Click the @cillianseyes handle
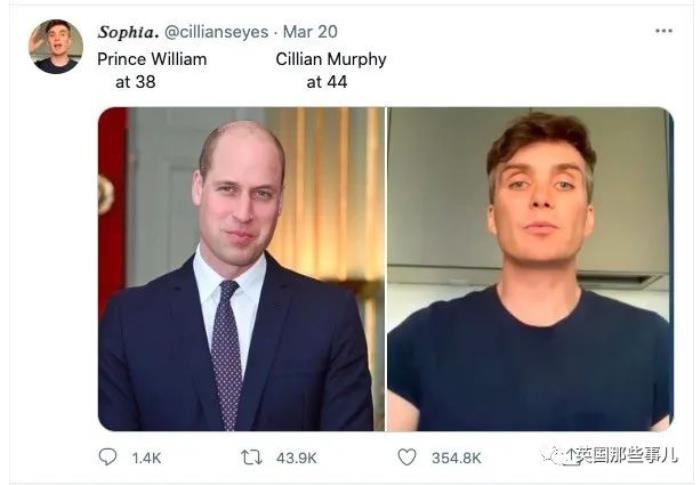The width and height of the screenshot is (700, 485). tap(210, 32)
